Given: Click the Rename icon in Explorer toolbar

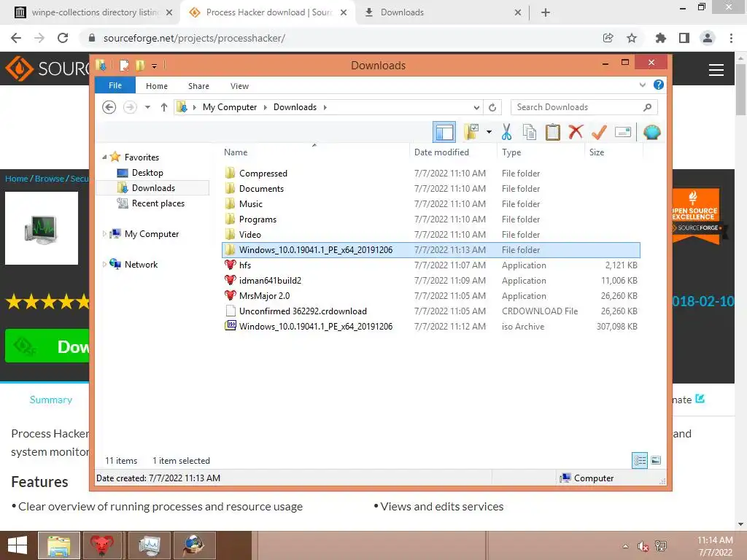Looking at the screenshot, I should click(623, 132).
